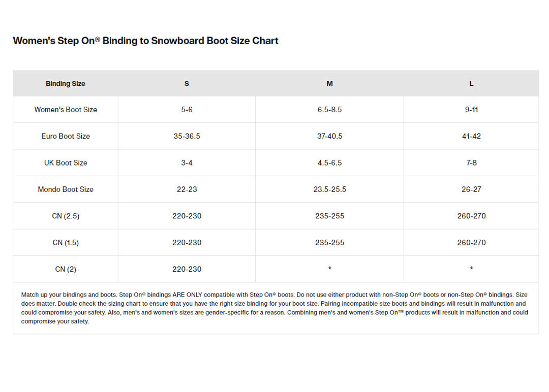Click the Mondo Boot Size row label

[66, 189]
